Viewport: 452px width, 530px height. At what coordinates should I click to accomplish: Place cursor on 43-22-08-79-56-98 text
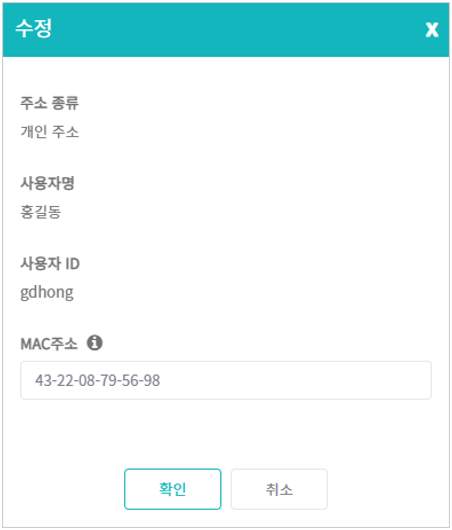point(97,380)
